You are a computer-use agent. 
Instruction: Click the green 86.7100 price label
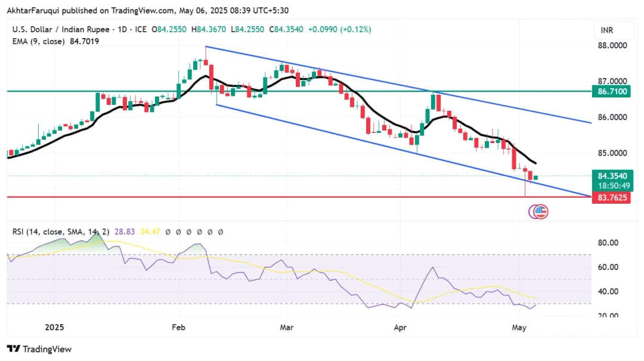click(x=611, y=91)
